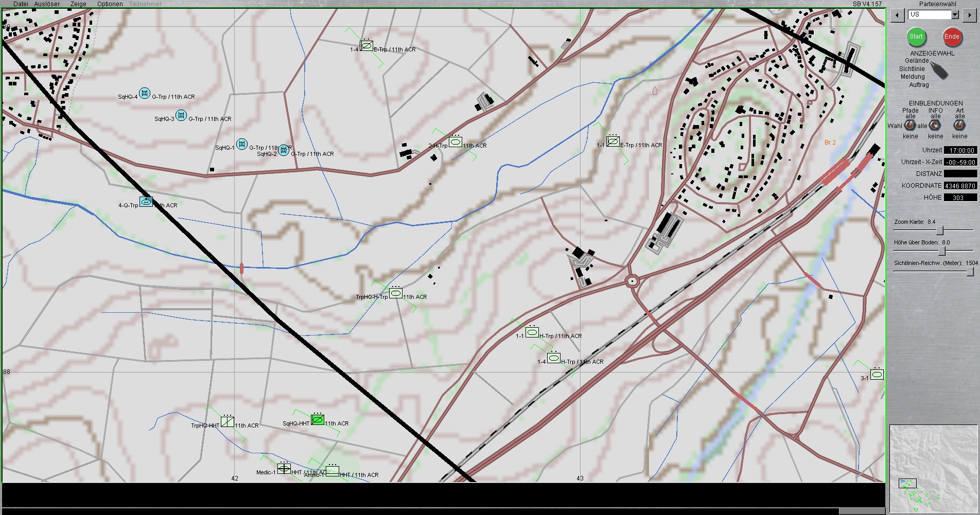
Task: Choose the 1-1 H-Trp unit marker
Action: (x=532, y=332)
